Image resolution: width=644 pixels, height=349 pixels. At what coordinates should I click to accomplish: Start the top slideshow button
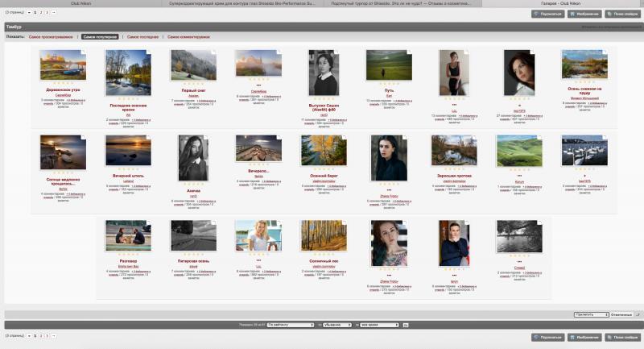click(622, 14)
